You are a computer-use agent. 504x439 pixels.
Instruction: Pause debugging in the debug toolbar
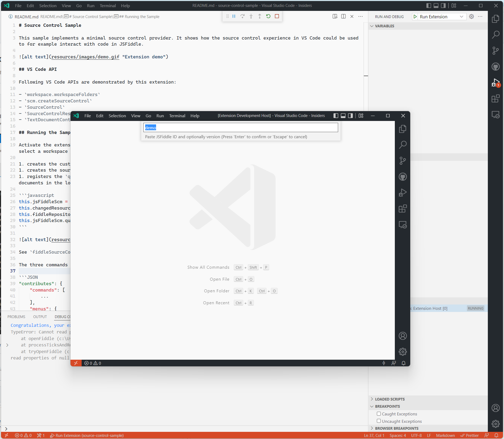[x=234, y=16]
